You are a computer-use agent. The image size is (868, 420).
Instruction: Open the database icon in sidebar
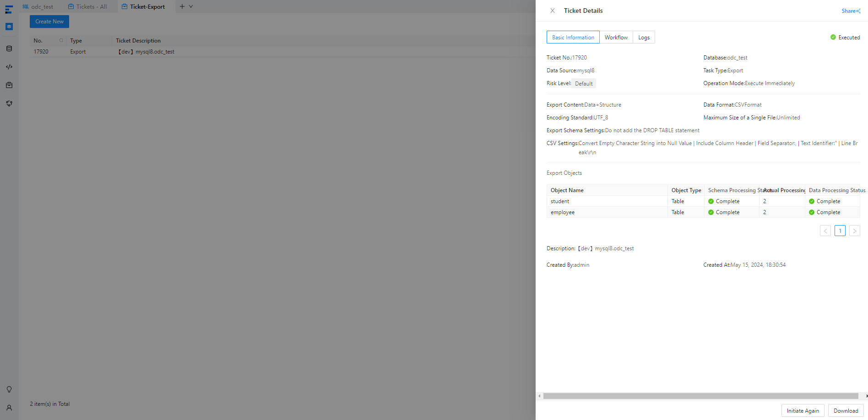point(9,48)
